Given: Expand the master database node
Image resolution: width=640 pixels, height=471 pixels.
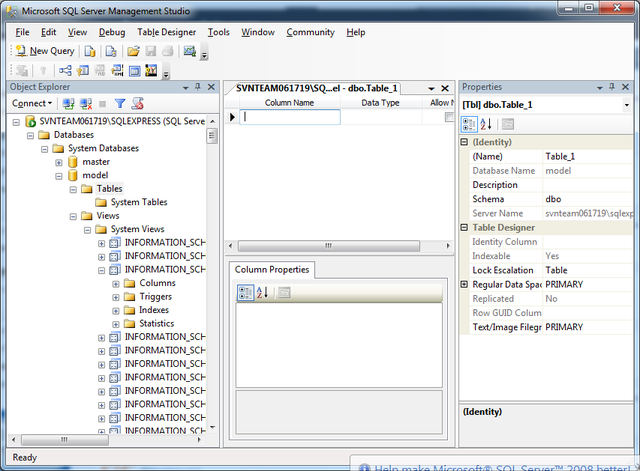Looking at the screenshot, I should tap(59, 162).
